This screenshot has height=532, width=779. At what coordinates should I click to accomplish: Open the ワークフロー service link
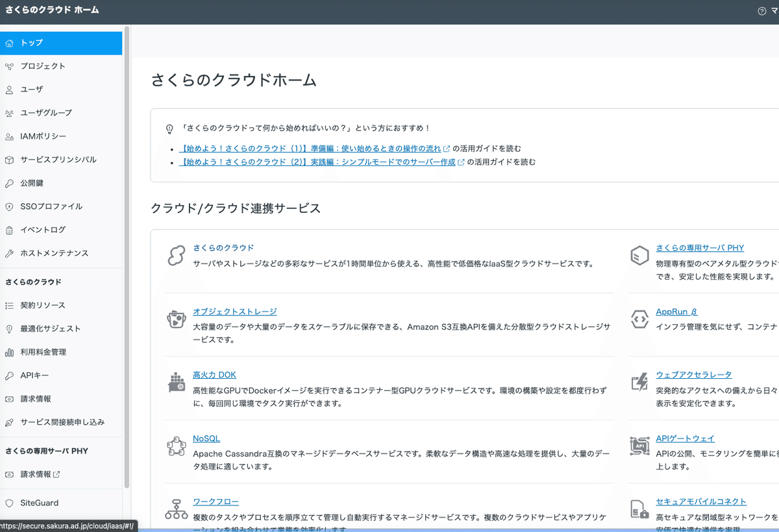[x=216, y=502]
